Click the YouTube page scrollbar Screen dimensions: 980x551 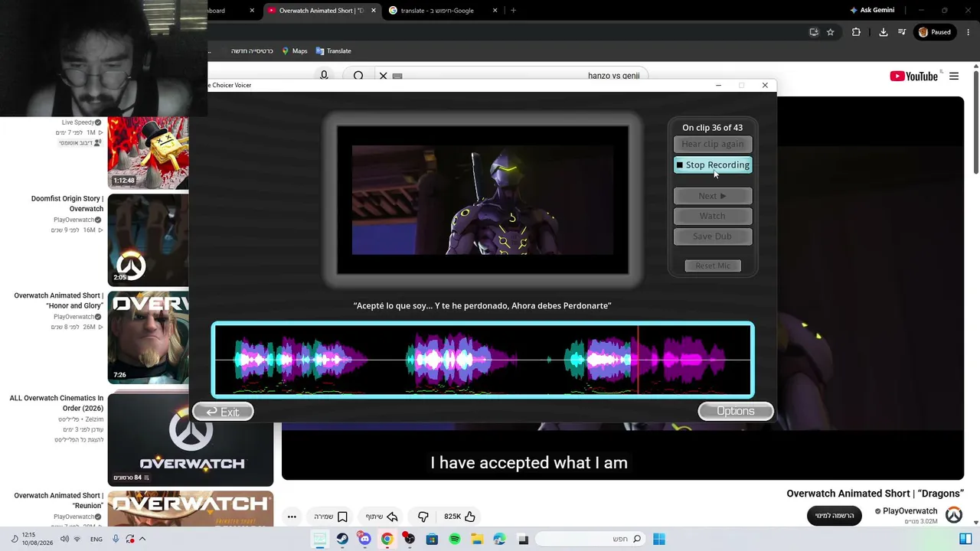(x=975, y=122)
